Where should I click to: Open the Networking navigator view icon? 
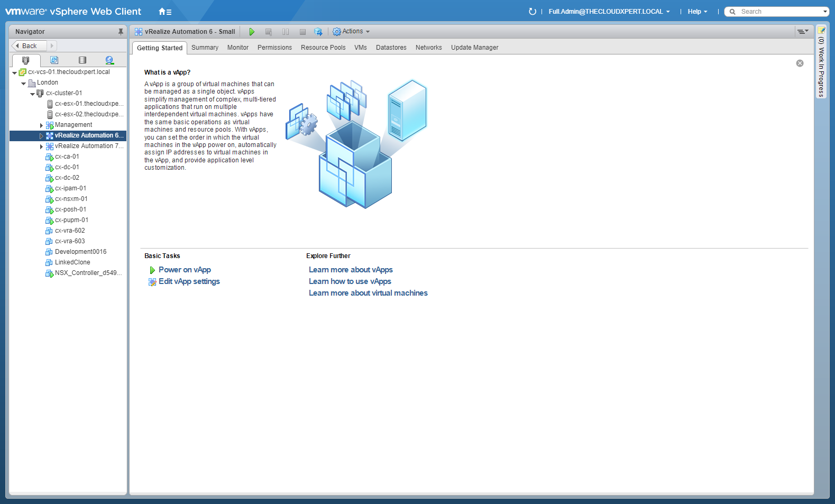click(109, 60)
